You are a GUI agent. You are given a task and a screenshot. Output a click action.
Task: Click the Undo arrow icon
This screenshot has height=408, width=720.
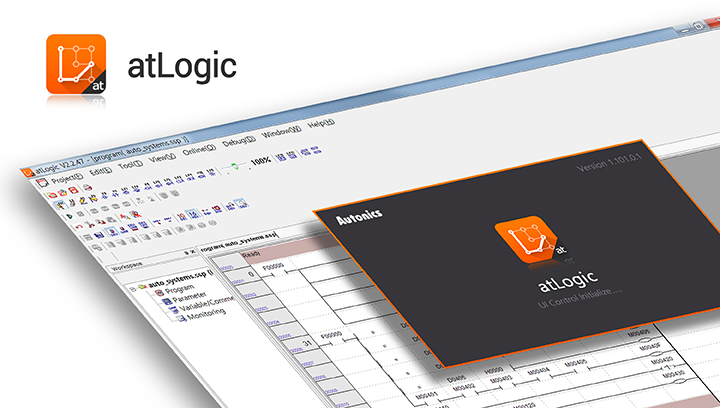click(79, 227)
